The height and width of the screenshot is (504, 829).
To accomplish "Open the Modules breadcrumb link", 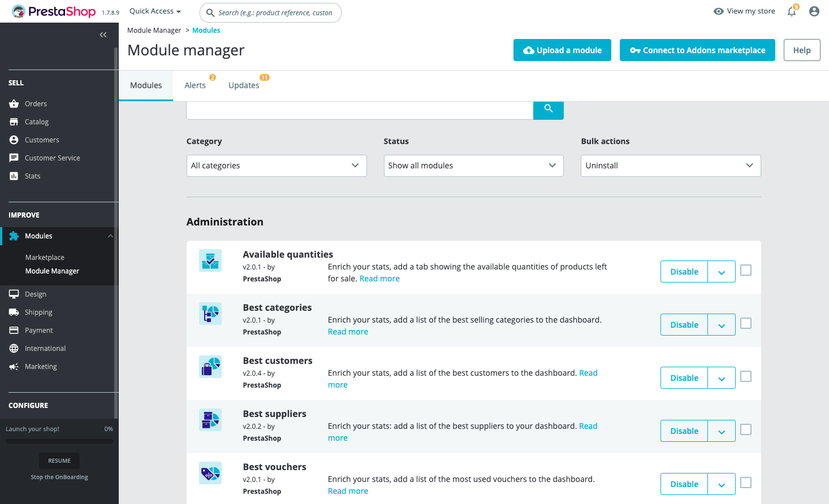I will 206,31.
